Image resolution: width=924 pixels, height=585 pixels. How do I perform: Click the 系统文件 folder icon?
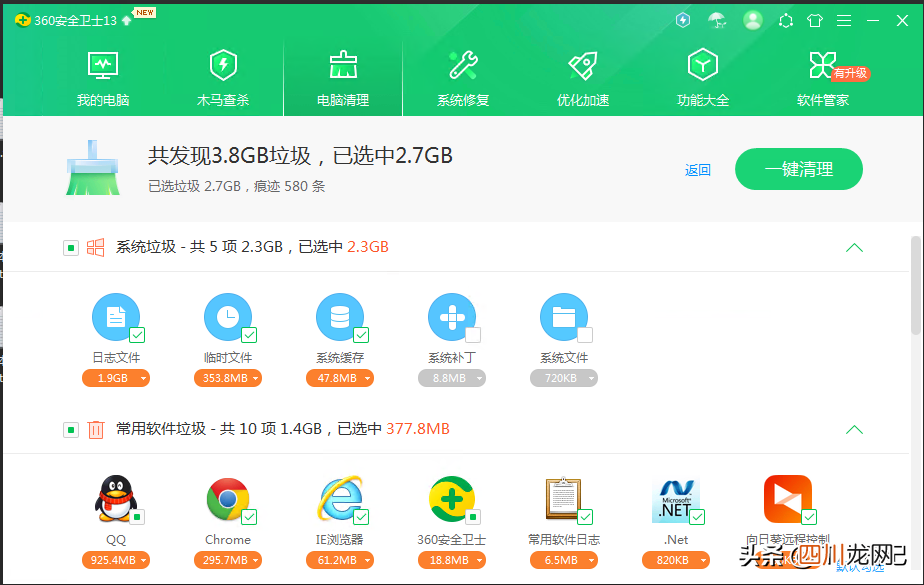[x=564, y=317]
